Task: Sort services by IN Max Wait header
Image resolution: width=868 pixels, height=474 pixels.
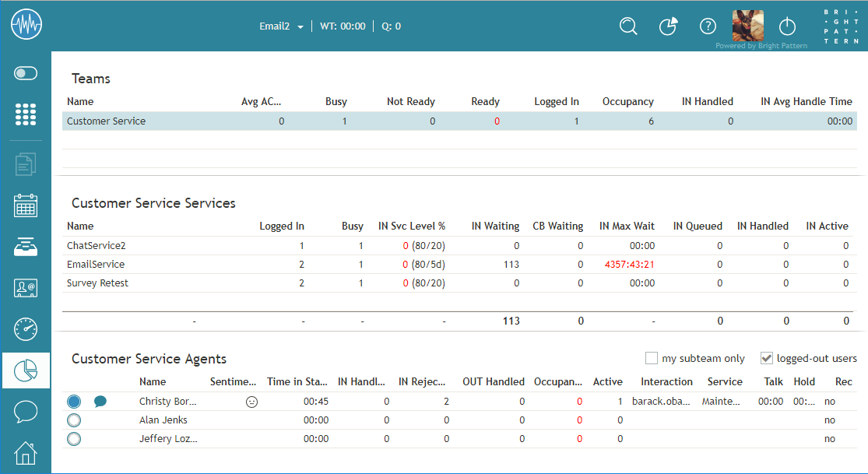Action: point(627,226)
